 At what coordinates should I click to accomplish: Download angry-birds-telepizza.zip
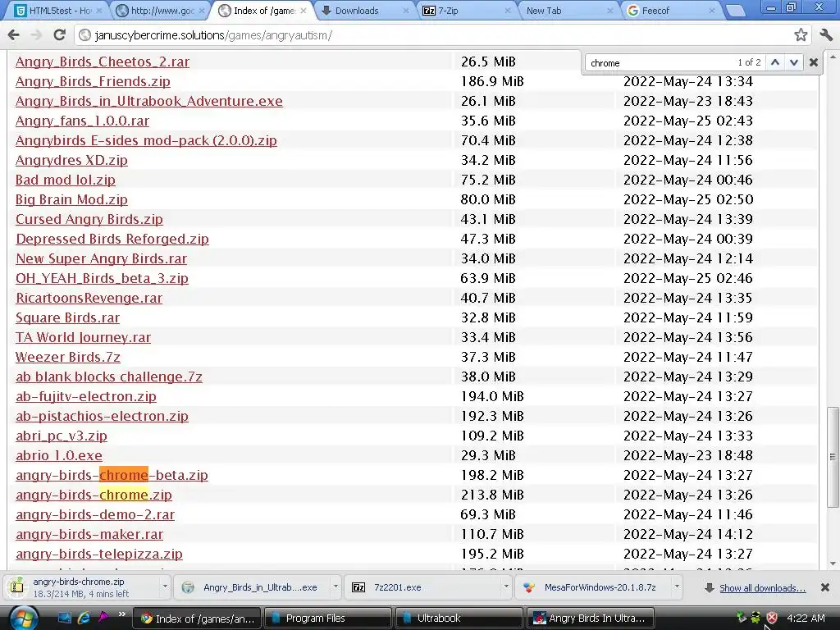pos(99,555)
